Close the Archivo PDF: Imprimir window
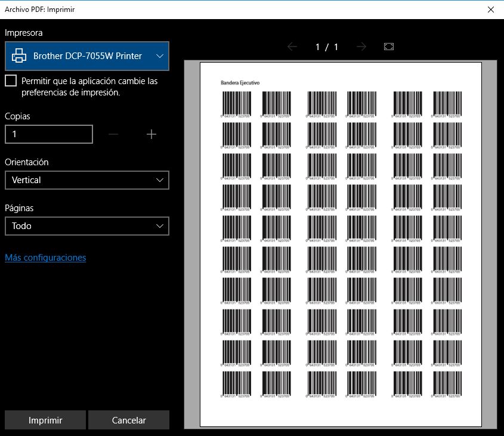The height and width of the screenshot is (436, 504). click(x=491, y=10)
